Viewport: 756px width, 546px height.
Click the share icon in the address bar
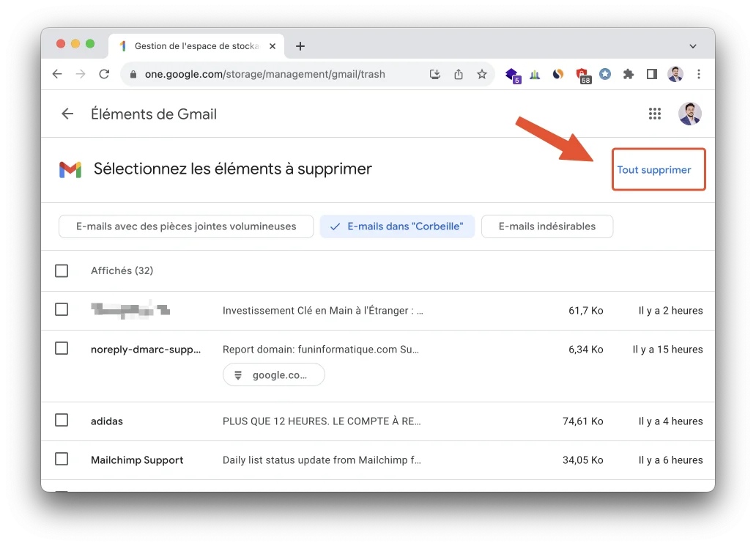459,74
